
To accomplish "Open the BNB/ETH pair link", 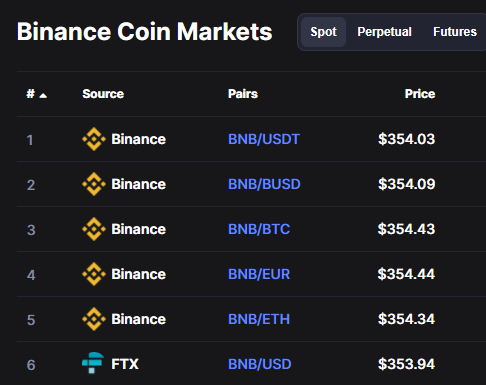I will pos(259,319).
